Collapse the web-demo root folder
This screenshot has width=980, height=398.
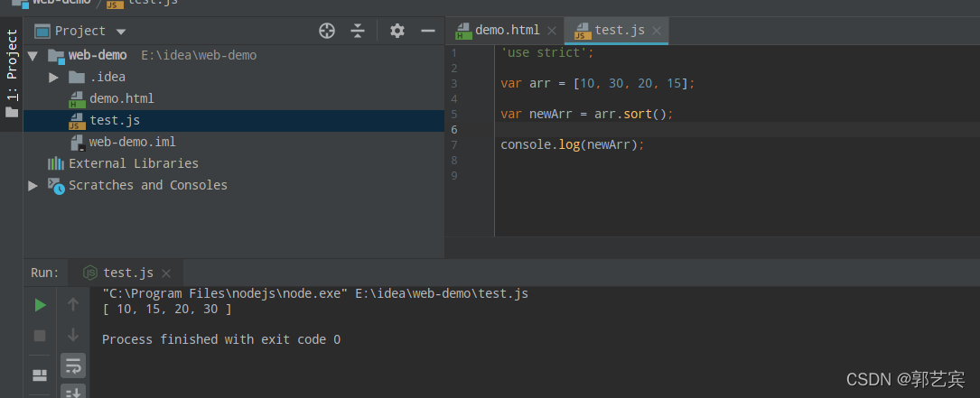(33, 56)
